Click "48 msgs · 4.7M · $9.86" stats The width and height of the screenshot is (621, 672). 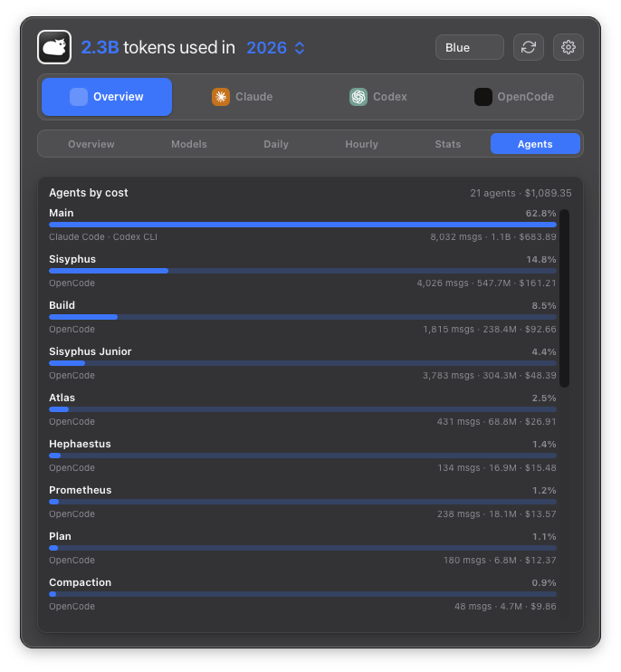coord(505,607)
